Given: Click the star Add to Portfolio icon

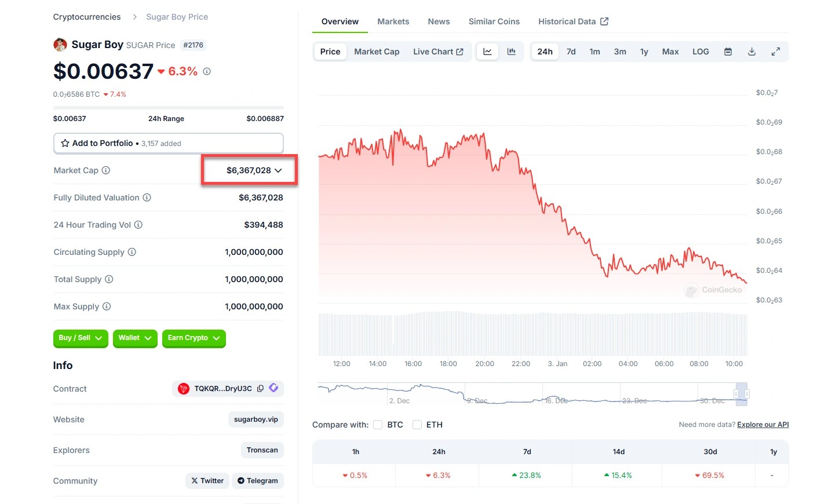Looking at the screenshot, I should 65,143.
